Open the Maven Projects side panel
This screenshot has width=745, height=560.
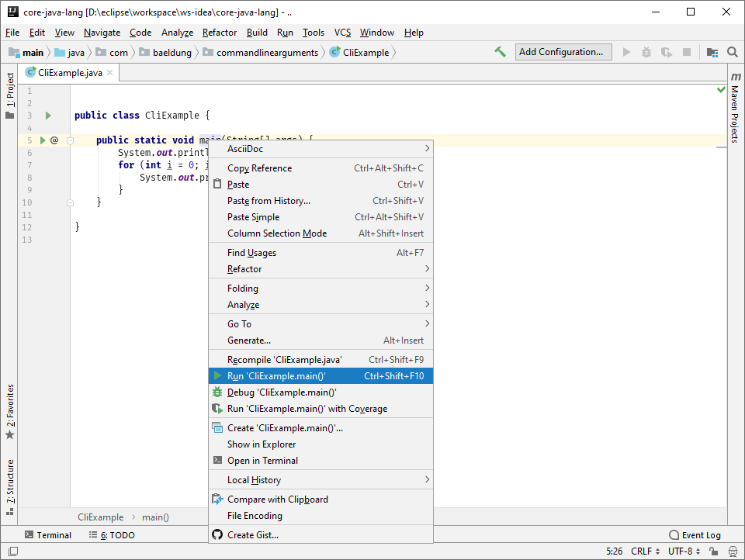[x=736, y=108]
